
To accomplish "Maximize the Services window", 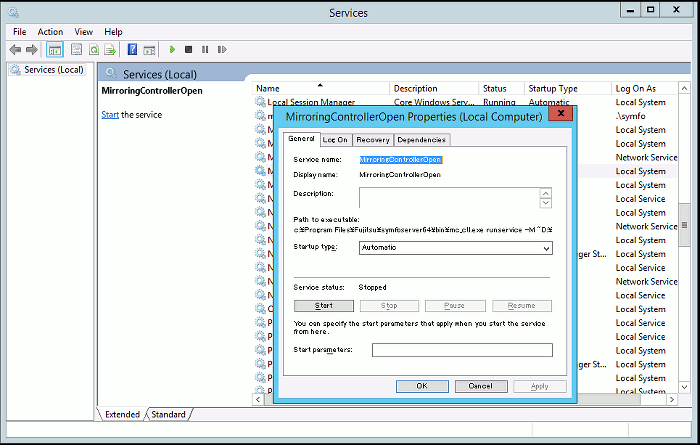I will click(x=650, y=10).
